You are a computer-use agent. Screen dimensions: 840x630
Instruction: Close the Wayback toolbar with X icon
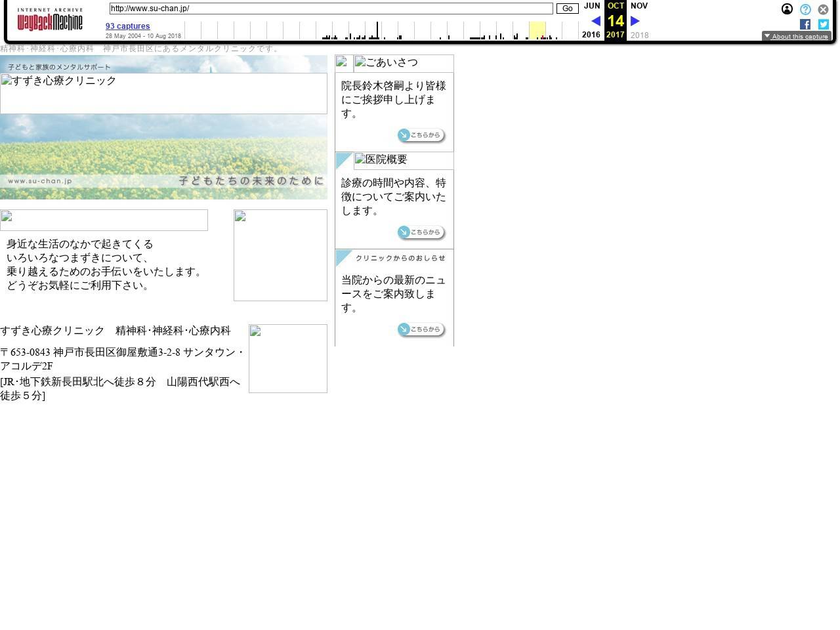(823, 9)
